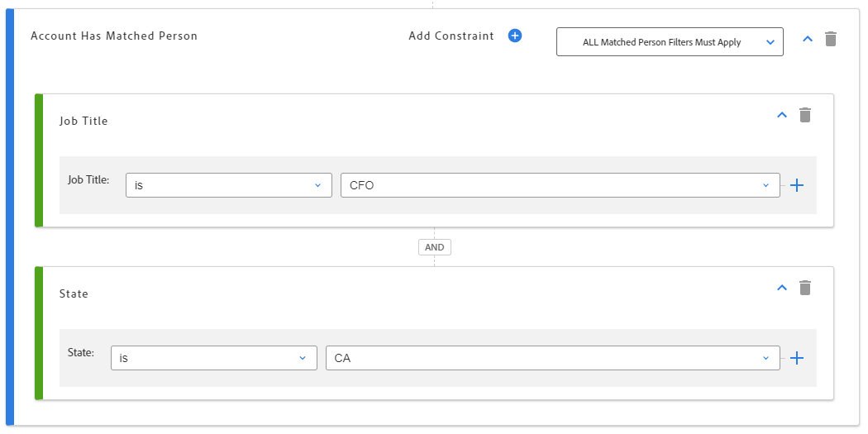Click the trash icon on Job Title card
Screen dimensions: 868x434
pos(805,115)
